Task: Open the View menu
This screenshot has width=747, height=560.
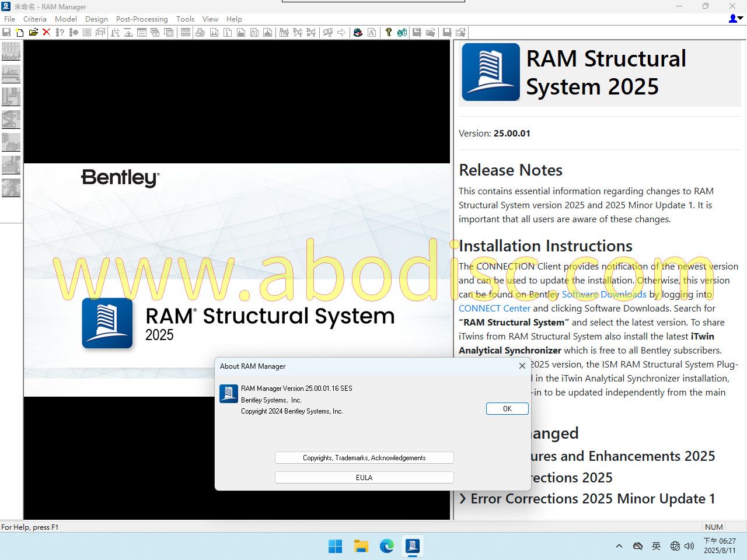Action: point(210,19)
